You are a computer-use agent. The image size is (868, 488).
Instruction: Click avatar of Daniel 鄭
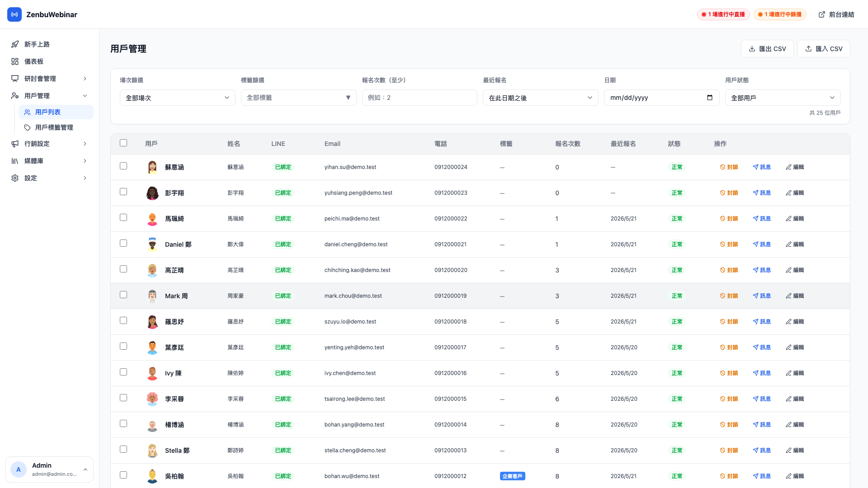click(x=152, y=244)
